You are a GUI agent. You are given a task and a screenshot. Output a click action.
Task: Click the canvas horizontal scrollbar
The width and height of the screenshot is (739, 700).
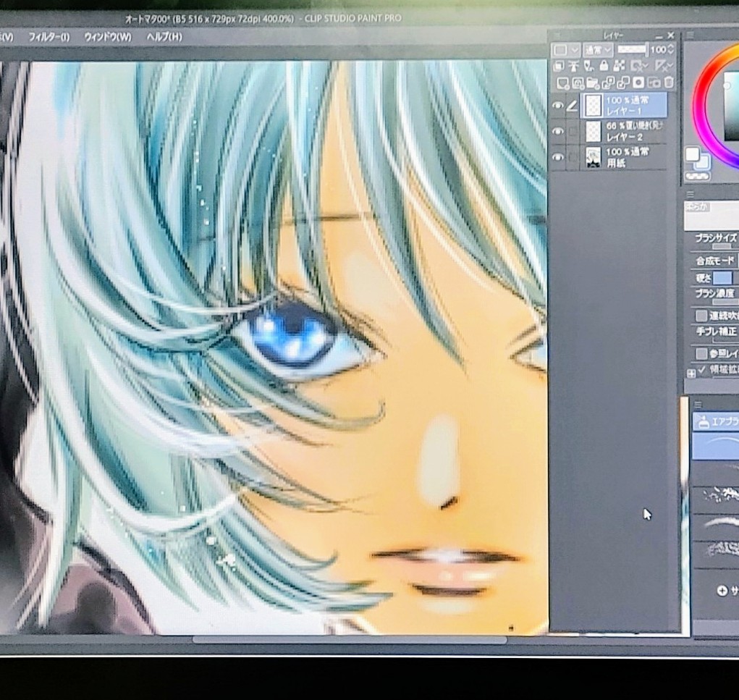pyautogui.click(x=350, y=640)
